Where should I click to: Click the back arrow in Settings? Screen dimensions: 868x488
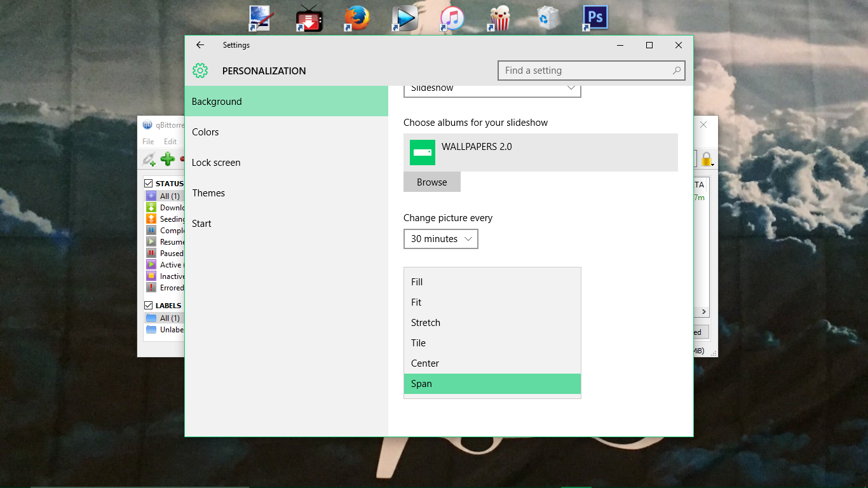pyautogui.click(x=200, y=45)
